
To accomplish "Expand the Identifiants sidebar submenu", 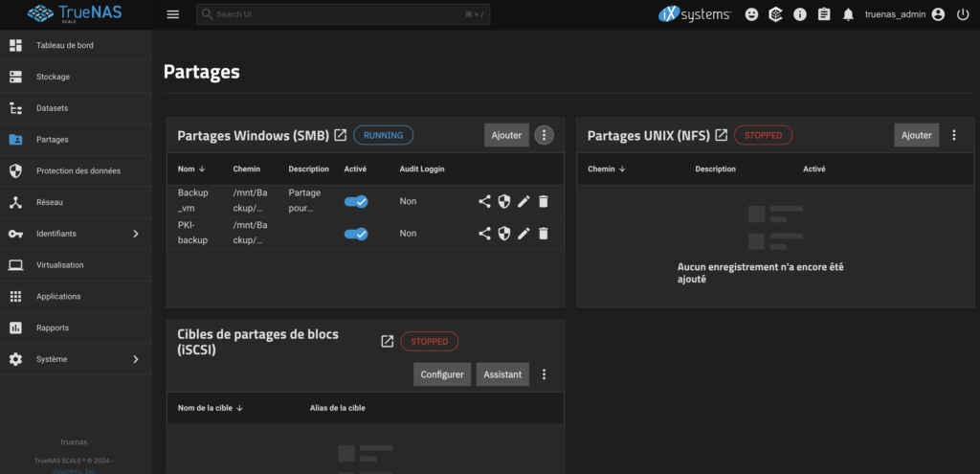I will click(x=135, y=234).
